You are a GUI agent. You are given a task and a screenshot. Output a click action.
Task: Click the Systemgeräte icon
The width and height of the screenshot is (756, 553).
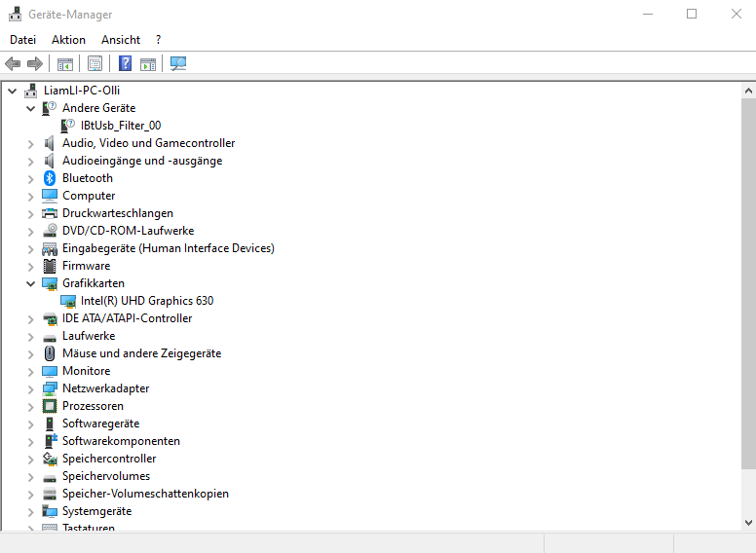[50, 511]
